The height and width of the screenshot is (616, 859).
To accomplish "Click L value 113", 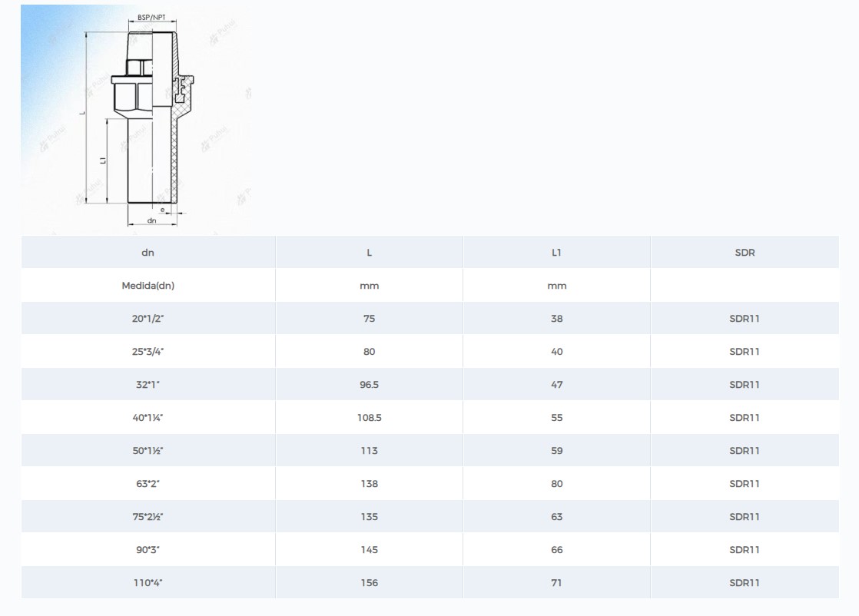I will [370, 451].
